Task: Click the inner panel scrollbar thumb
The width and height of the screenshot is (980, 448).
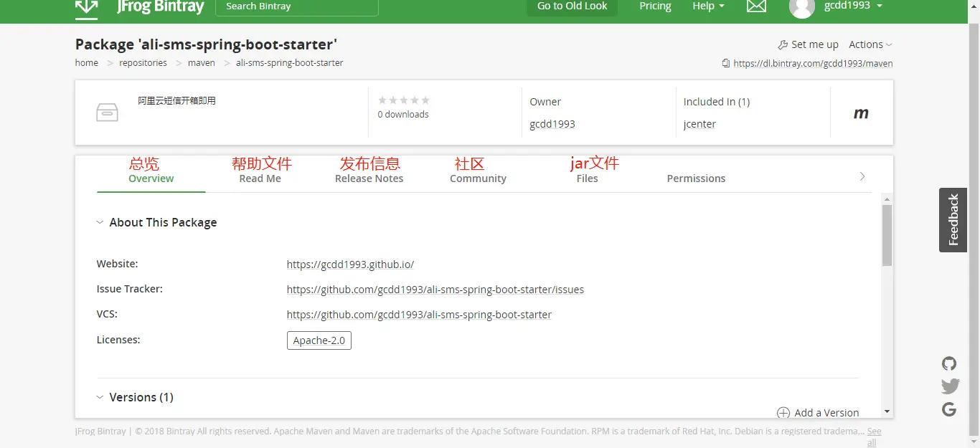Action: (887, 235)
